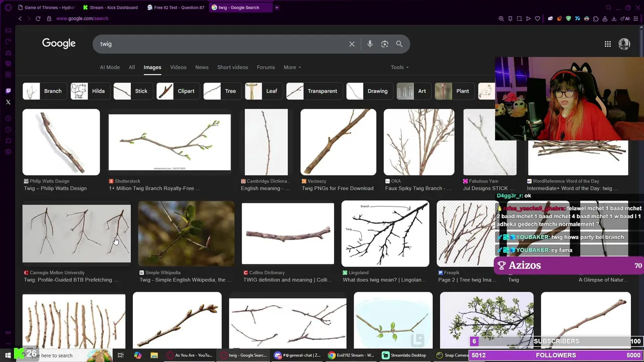Open browser downloads

coord(614,19)
